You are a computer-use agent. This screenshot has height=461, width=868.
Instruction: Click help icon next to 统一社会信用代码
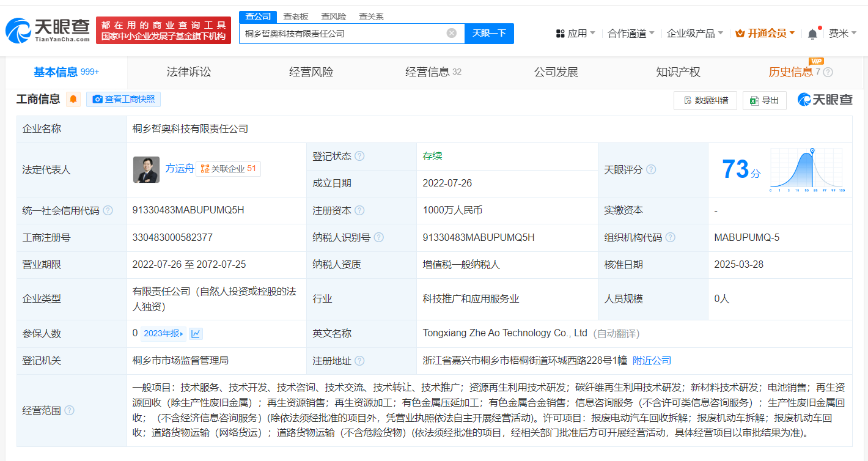108,210
